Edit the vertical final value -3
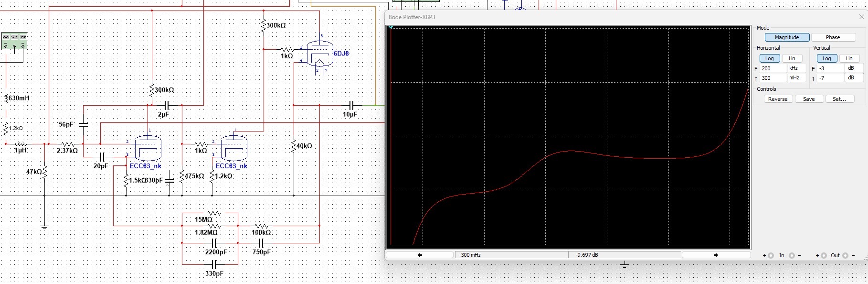The width and height of the screenshot is (868, 284). (x=830, y=68)
